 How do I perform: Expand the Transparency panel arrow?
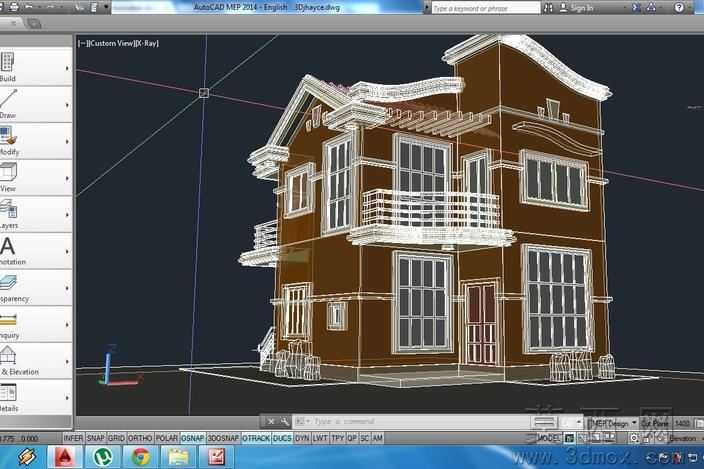[67, 289]
